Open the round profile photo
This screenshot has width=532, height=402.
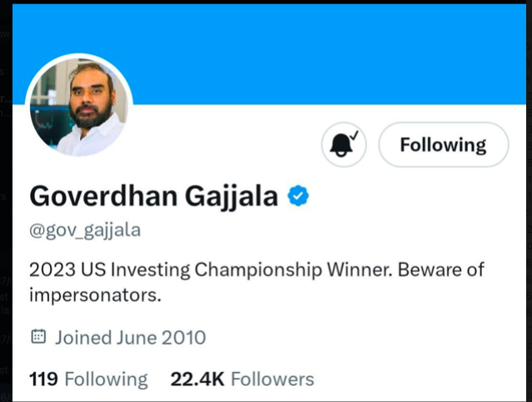[79, 107]
